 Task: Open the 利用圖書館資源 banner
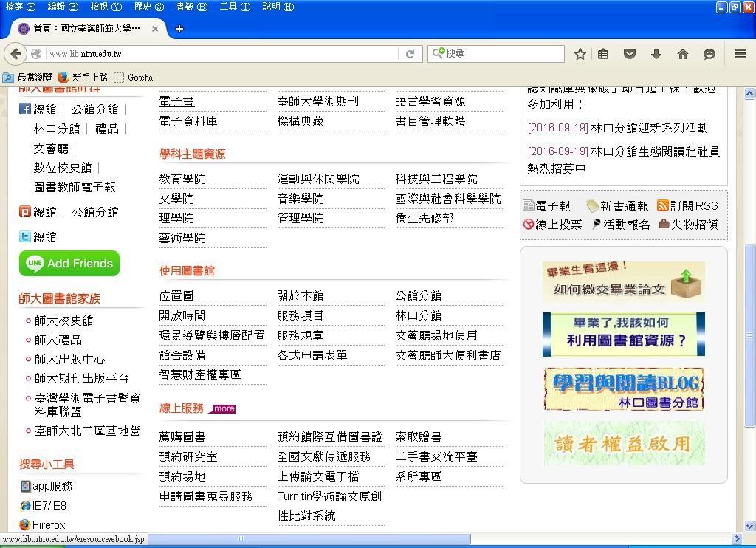(x=623, y=335)
